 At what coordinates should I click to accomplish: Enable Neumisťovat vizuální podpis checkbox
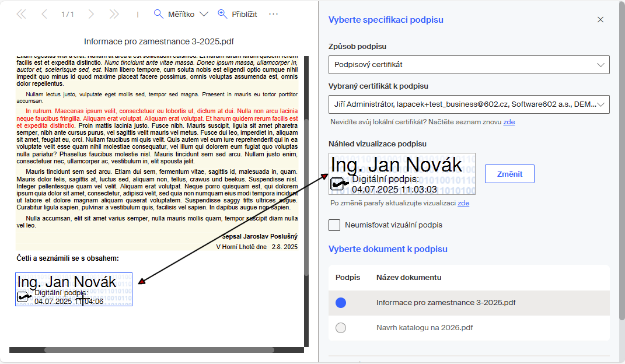click(334, 225)
